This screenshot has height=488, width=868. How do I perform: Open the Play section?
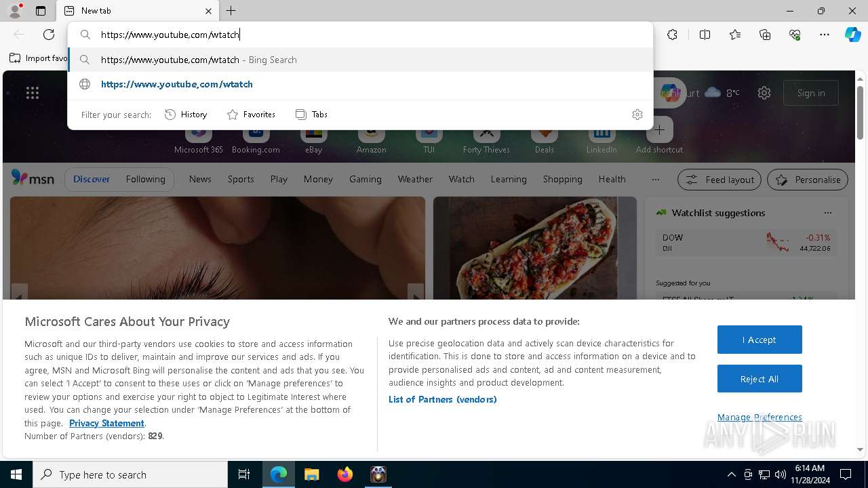(x=279, y=179)
